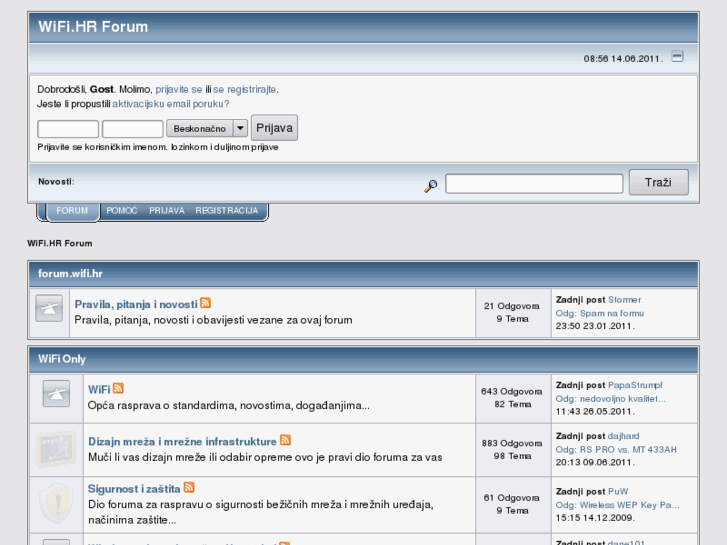Click the '883 Odgovora' count cell
This screenshot has width=727, height=545.
[512, 444]
